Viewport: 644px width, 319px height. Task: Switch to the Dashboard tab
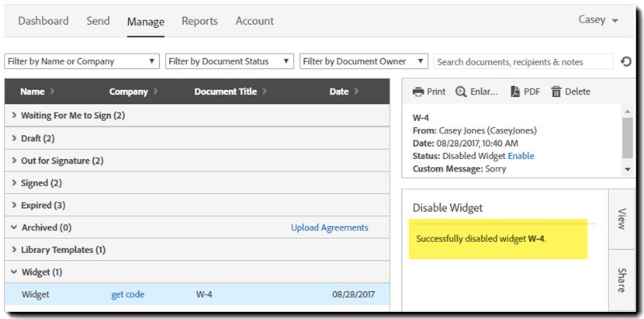43,21
